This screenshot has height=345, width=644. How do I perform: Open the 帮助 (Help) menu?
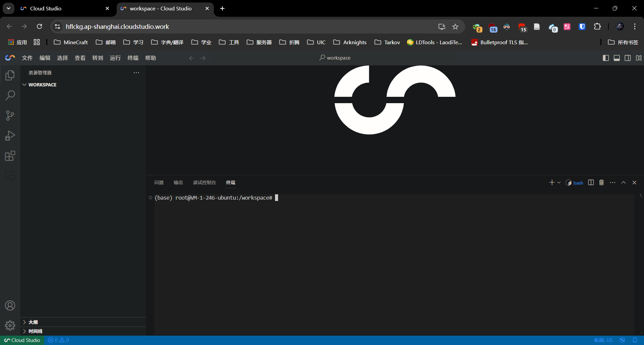point(151,58)
